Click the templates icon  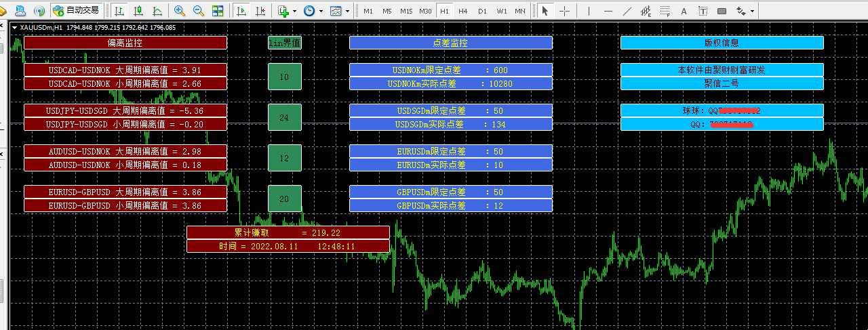coord(336,11)
